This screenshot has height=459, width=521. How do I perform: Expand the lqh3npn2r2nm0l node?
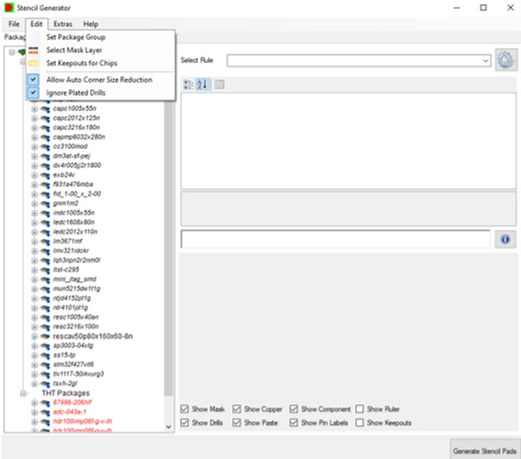click(x=34, y=260)
